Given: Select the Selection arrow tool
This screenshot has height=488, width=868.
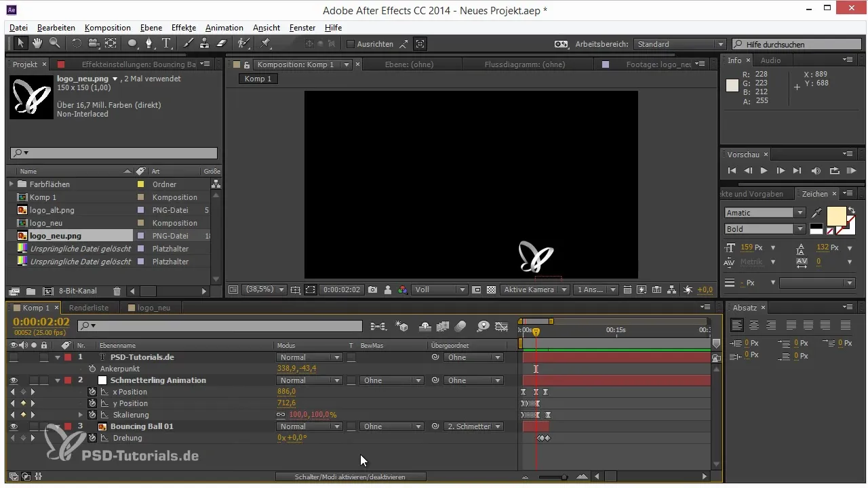Looking at the screenshot, I should (21, 43).
